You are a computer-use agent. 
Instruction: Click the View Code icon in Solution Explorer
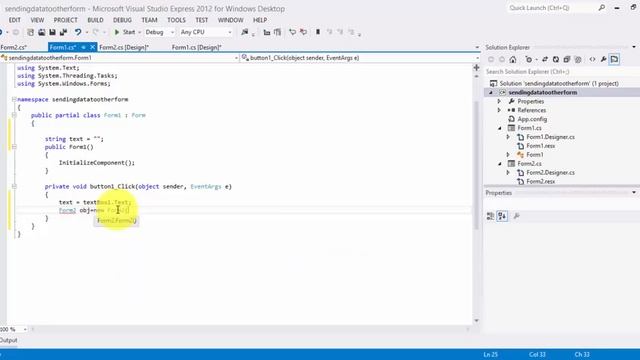(x=592, y=60)
